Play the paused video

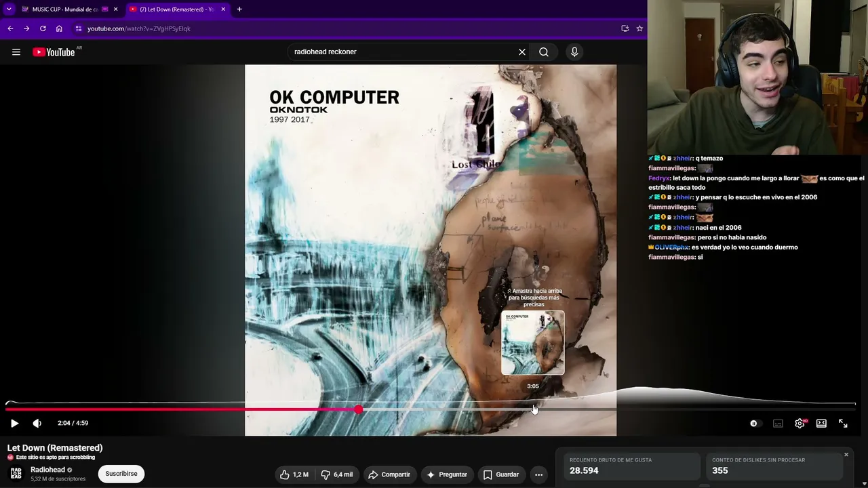pos(14,423)
